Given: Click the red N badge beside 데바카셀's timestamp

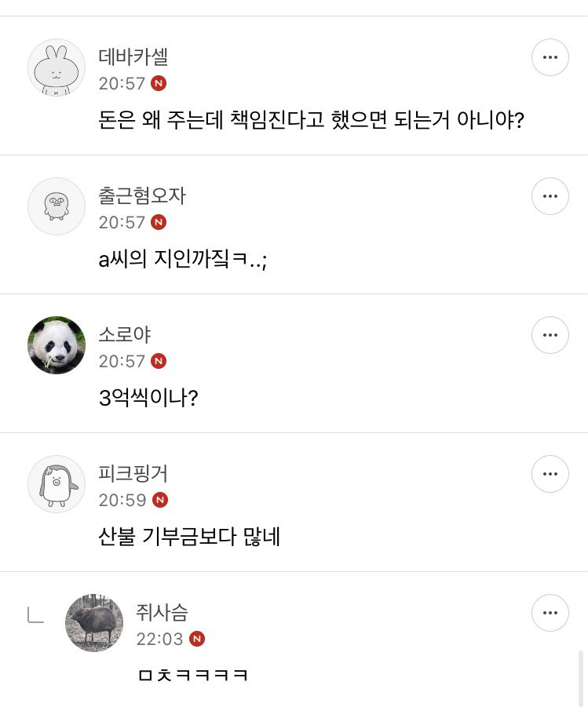Looking at the screenshot, I should point(159,83).
